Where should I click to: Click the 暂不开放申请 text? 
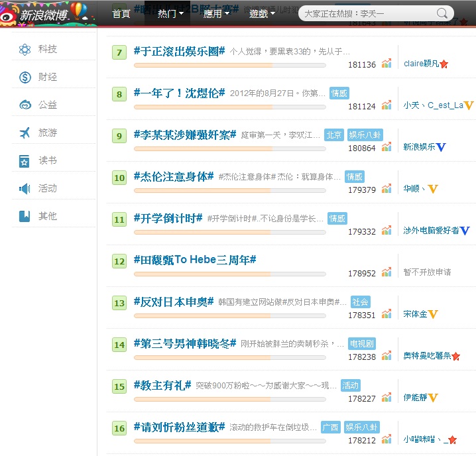click(427, 272)
